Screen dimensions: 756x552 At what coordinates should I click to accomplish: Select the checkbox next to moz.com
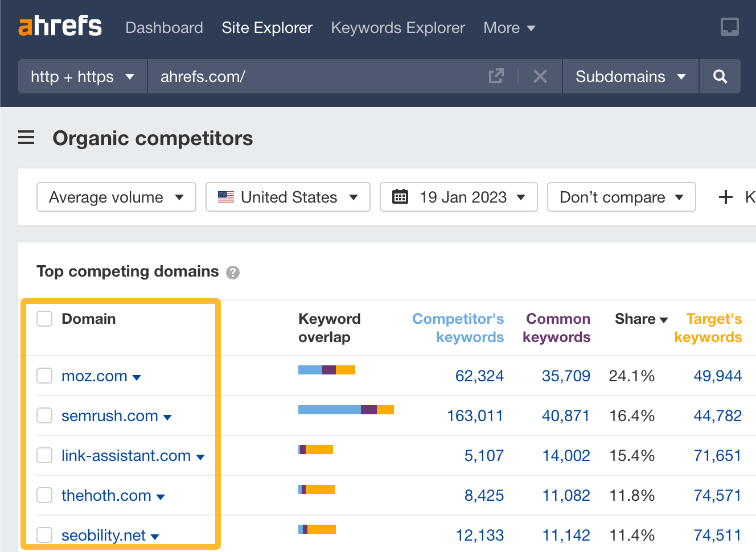tap(44, 376)
